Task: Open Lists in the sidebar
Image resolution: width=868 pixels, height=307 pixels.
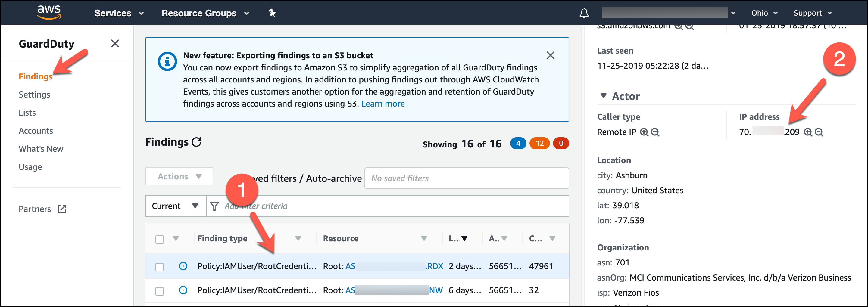Action: pyautogui.click(x=27, y=113)
